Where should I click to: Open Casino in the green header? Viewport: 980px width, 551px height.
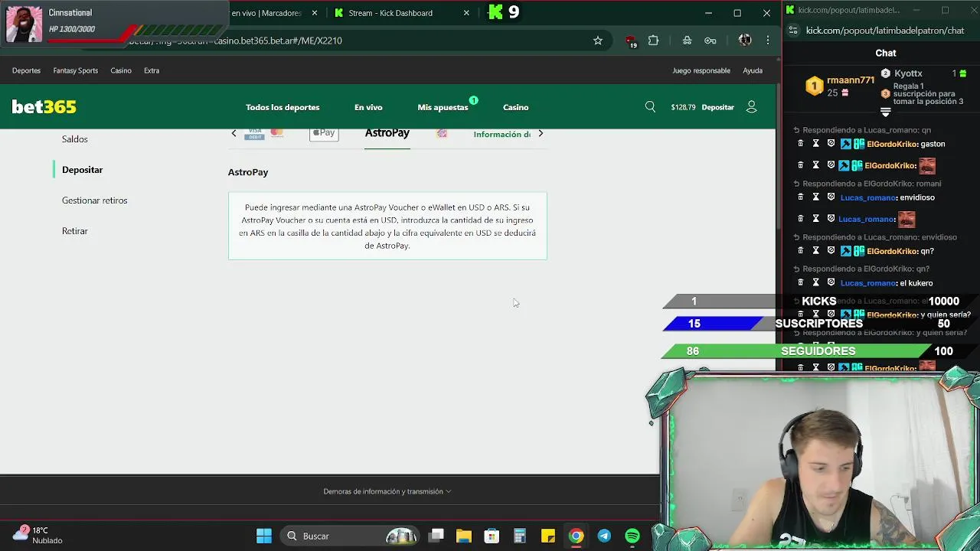(x=516, y=107)
